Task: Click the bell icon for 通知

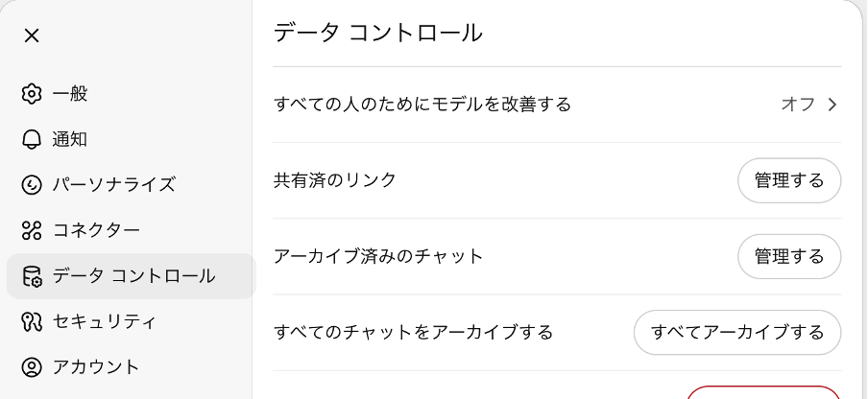Action: [x=32, y=139]
